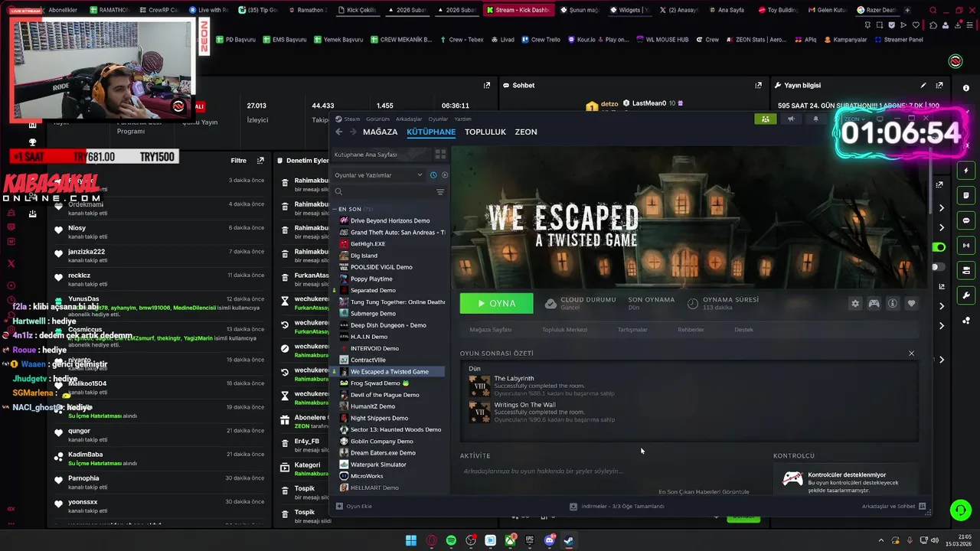Open Mağaza Sayfası link
Viewport: 980px width, 551px height.
coord(490,330)
